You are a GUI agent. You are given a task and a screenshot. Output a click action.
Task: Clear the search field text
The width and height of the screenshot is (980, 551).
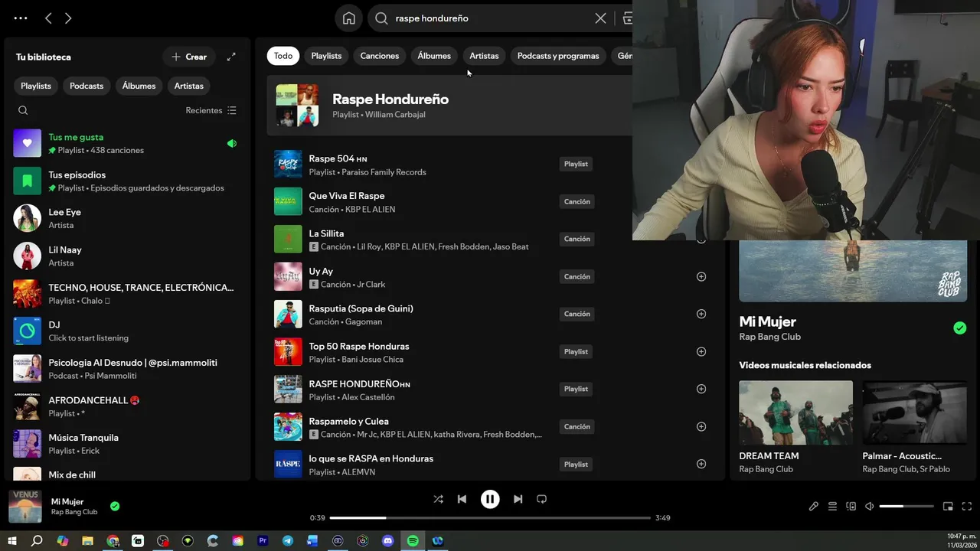click(x=600, y=18)
